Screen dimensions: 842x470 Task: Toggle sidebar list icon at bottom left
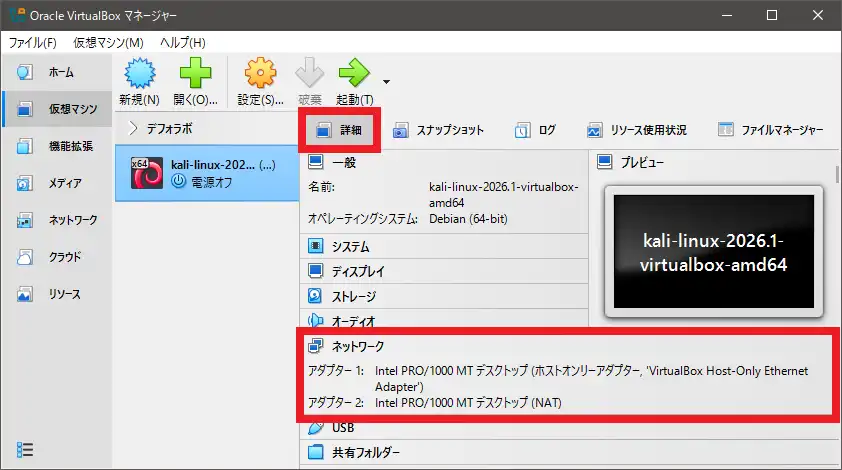[x=26, y=449]
